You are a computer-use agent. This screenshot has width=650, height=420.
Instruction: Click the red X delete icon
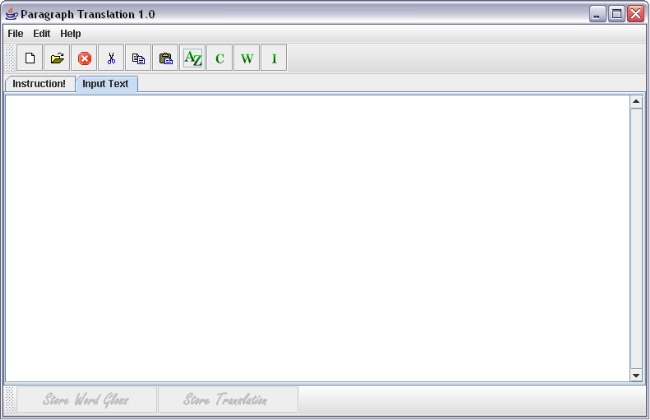(84, 58)
